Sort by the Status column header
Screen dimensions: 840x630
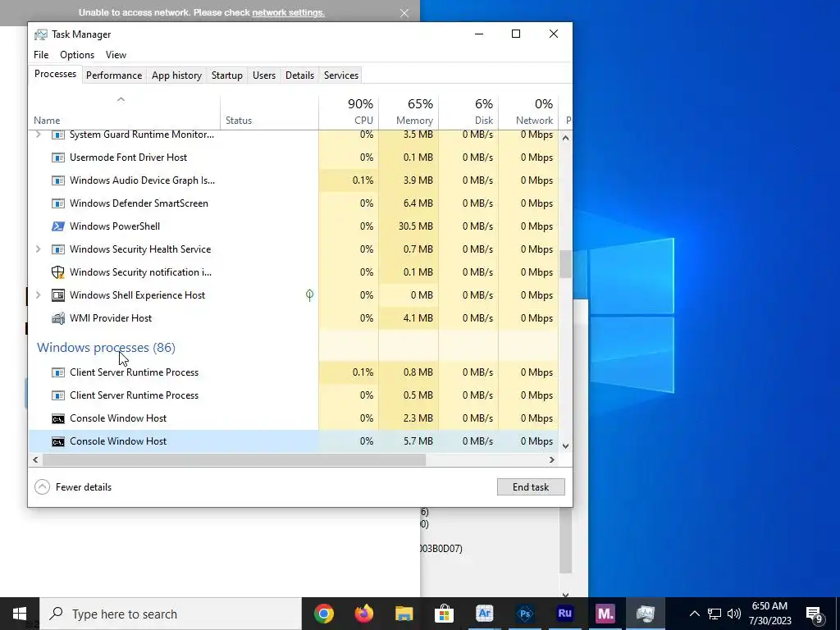[269, 112]
